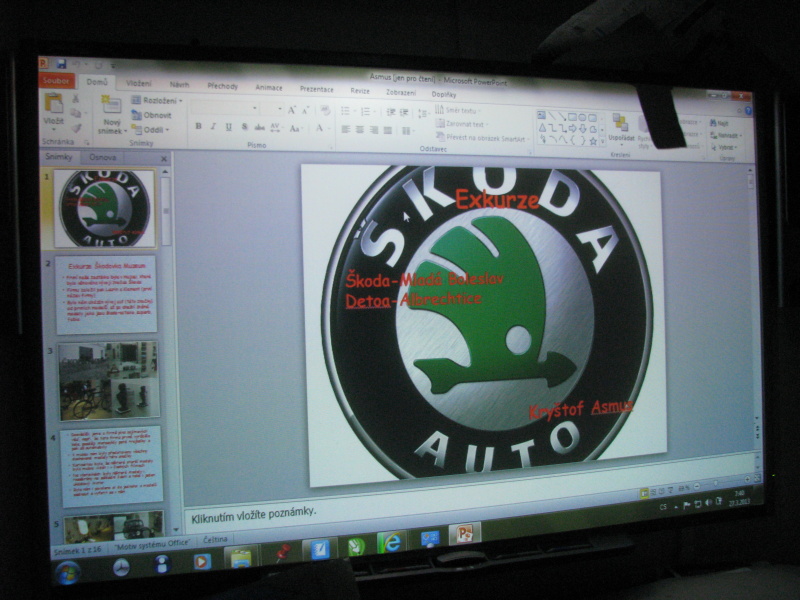800x600 pixels.
Task: Click Internet Explorer icon on the taskbar
Action: (x=391, y=542)
